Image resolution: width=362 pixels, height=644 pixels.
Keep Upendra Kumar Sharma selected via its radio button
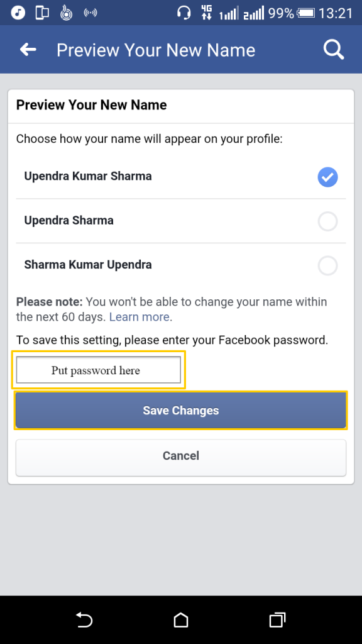click(327, 177)
